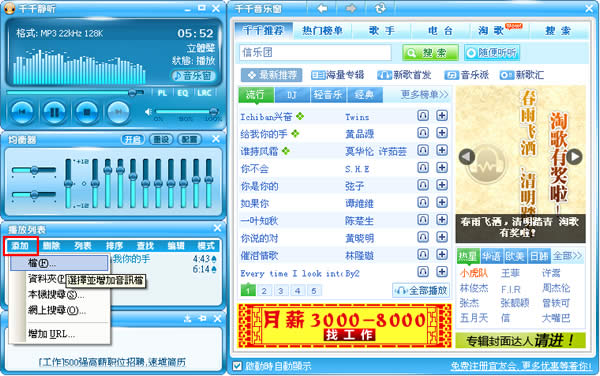Uncheck 啟動時自動顯示 checkbox
This screenshot has height=376, width=600.
(237, 366)
